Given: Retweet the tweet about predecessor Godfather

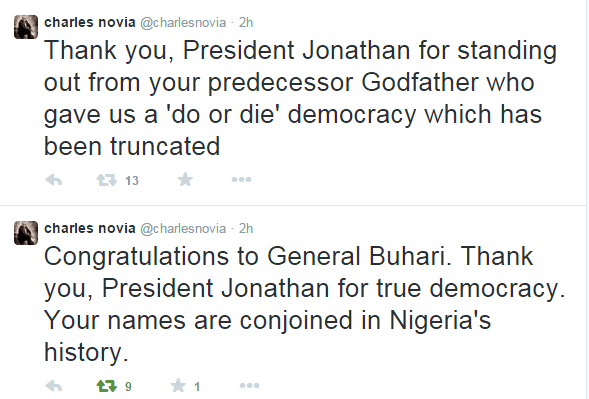Looking at the screenshot, I should pyautogui.click(x=107, y=180).
